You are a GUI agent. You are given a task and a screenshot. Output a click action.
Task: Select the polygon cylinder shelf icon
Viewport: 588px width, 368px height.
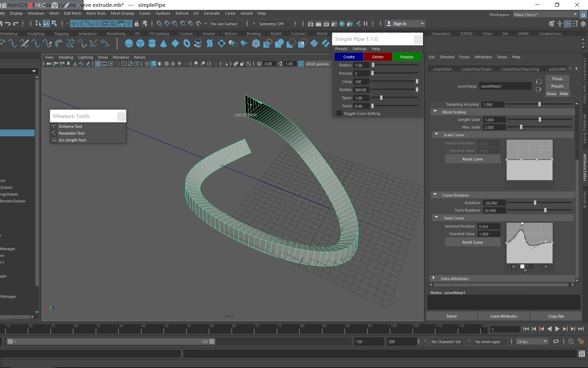point(152,44)
